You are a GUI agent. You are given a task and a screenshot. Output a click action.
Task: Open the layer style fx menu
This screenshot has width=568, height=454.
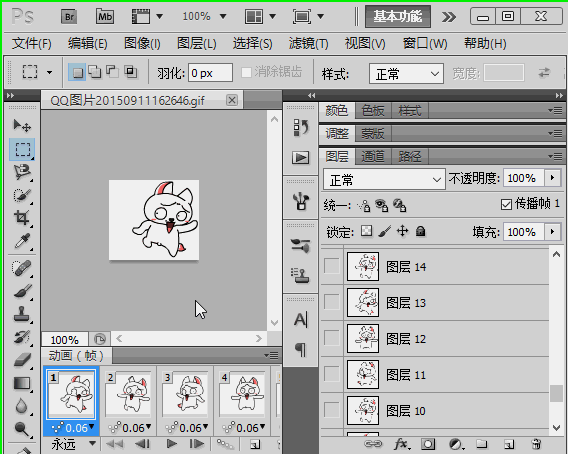pyautogui.click(x=402, y=444)
